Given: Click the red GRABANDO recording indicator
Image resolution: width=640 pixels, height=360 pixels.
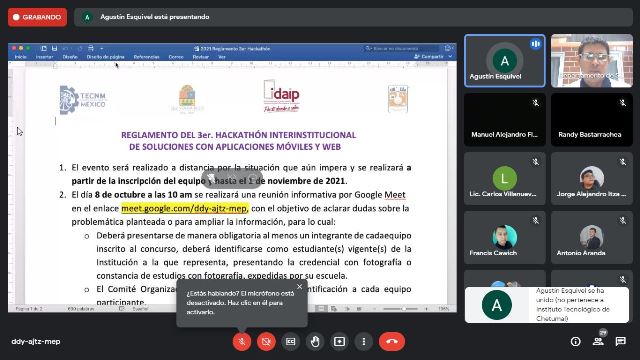Looking at the screenshot, I should pyautogui.click(x=38, y=17).
